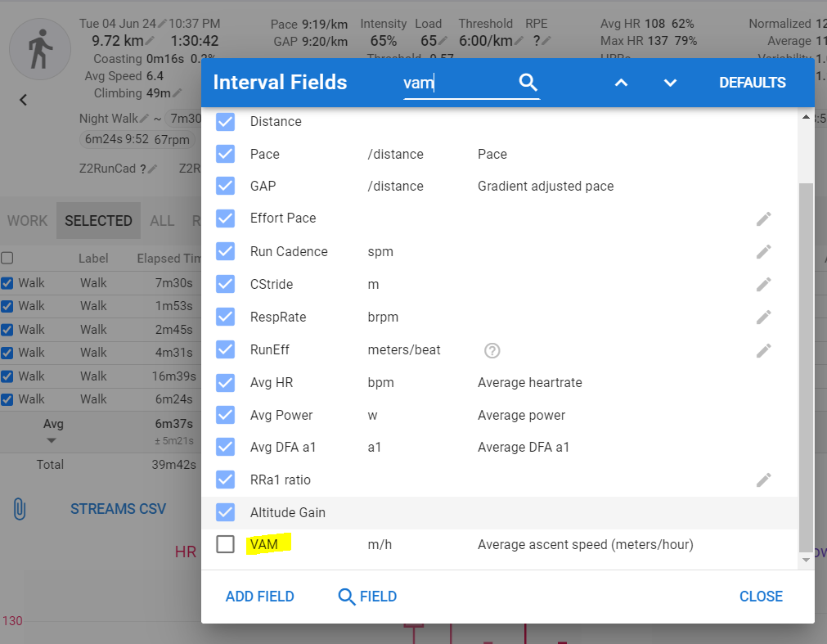827x644 pixels.
Task: Reset fields with DEFAULTS button
Action: tap(753, 83)
